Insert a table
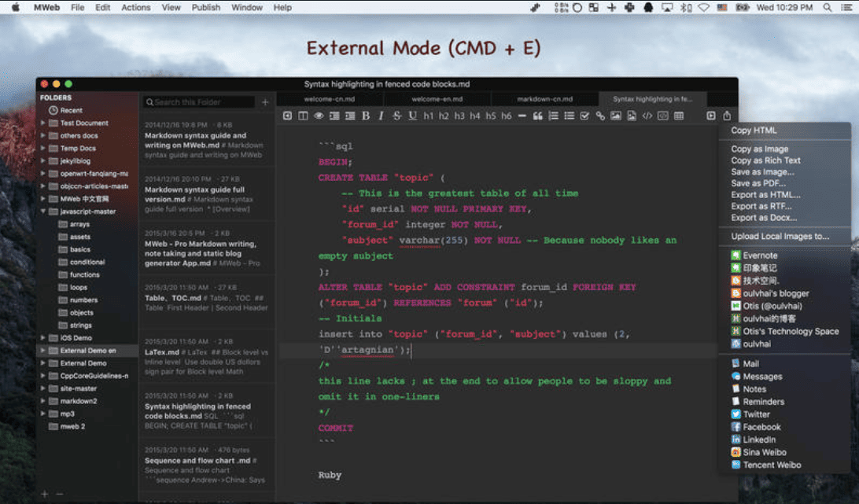This screenshot has height=504, width=859. click(679, 116)
